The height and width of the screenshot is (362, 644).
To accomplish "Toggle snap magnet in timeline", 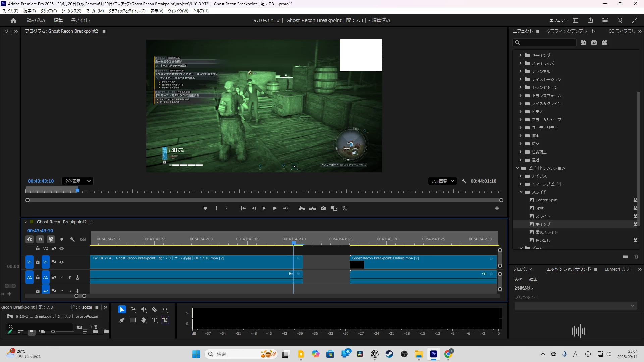I will (x=40, y=239).
